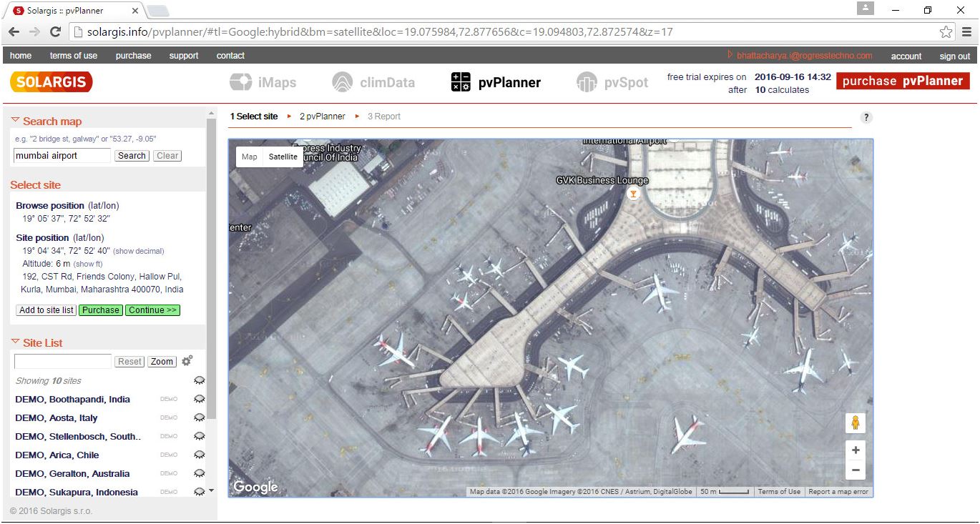Open the Chrome hamburger menu
Screen dimensions: 980x524
[x=966, y=32]
